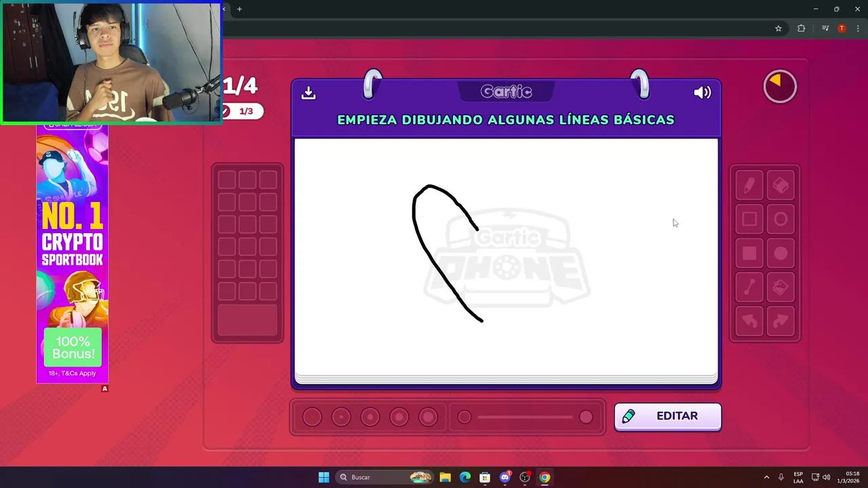Undo the last stroke
Screen dimensions: 868x488
749,321
